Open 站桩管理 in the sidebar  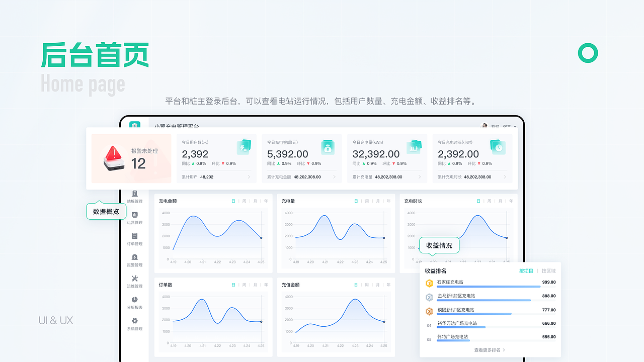coord(134,196)
